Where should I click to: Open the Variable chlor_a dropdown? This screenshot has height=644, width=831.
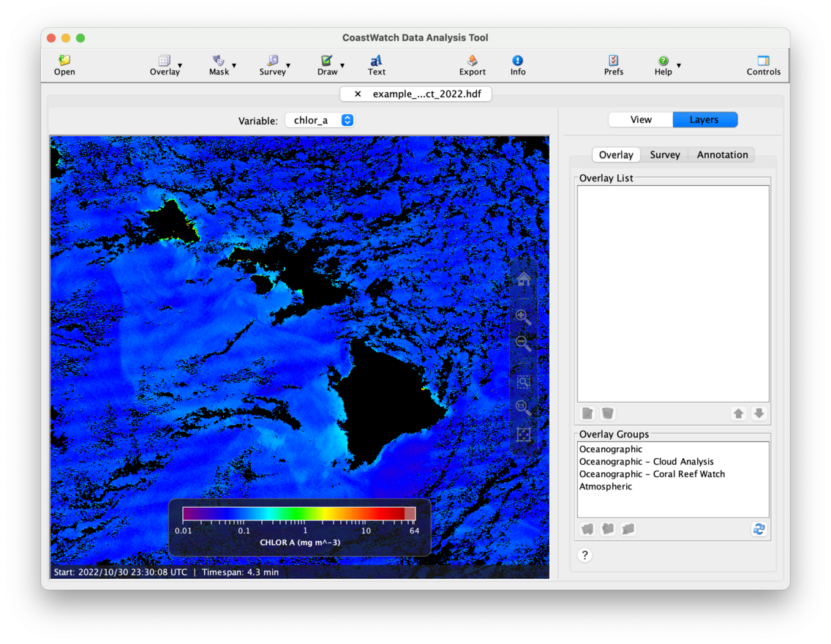click(320, 120)
